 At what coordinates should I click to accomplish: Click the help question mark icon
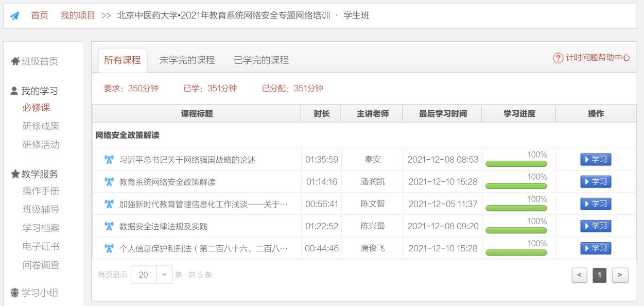click(558, 58)
